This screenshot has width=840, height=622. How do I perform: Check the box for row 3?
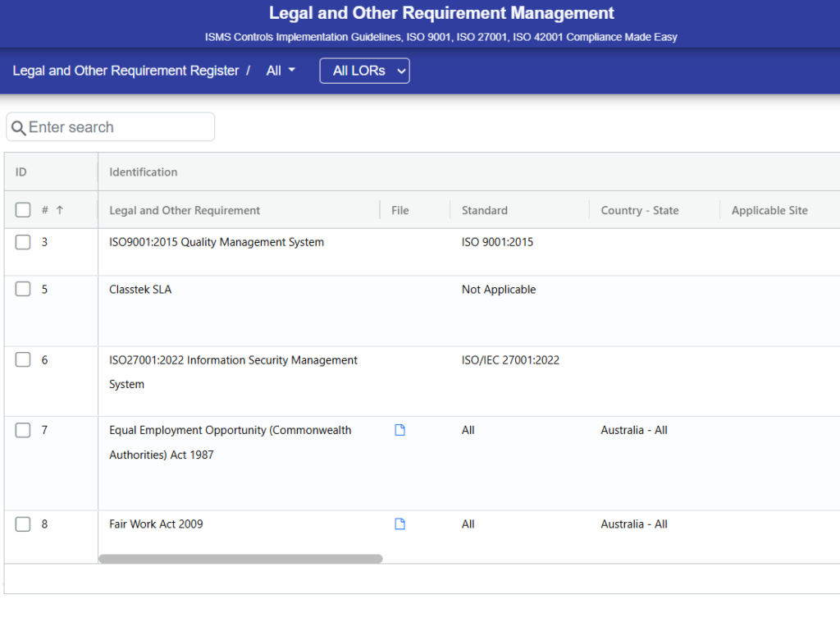click(x=23, y=242)
